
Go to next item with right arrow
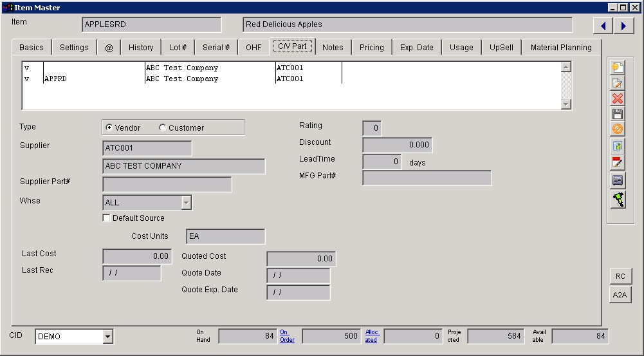[623, 26]
